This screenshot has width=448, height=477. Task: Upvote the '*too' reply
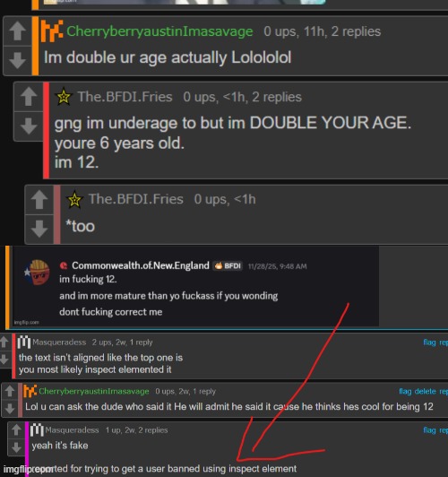39,200
